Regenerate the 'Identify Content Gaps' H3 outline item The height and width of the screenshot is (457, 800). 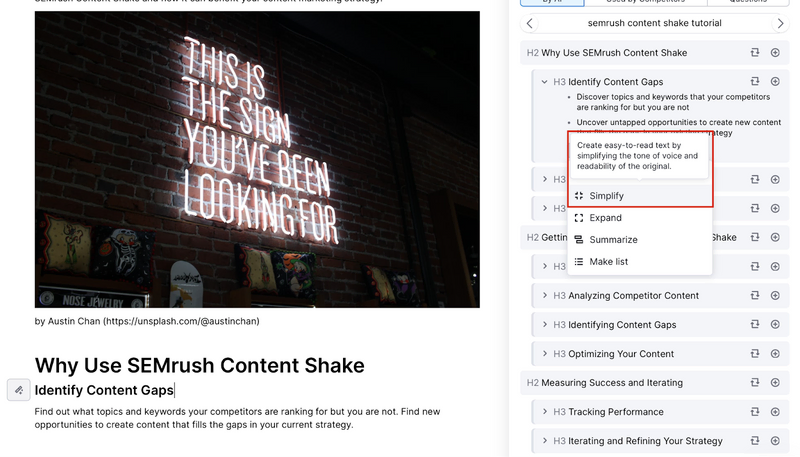(x=755, y=81)
